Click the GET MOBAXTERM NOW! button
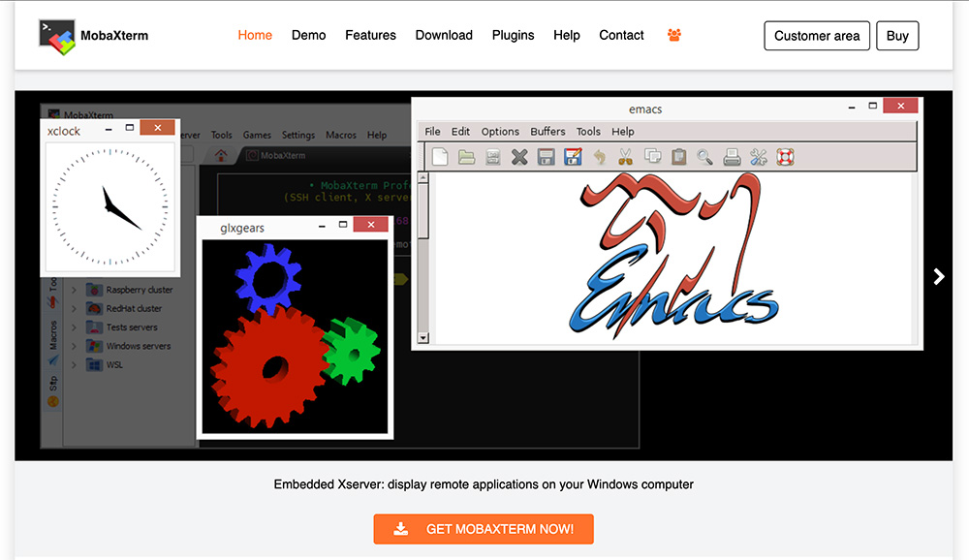969x560 pixels. [x=484, y=529]
